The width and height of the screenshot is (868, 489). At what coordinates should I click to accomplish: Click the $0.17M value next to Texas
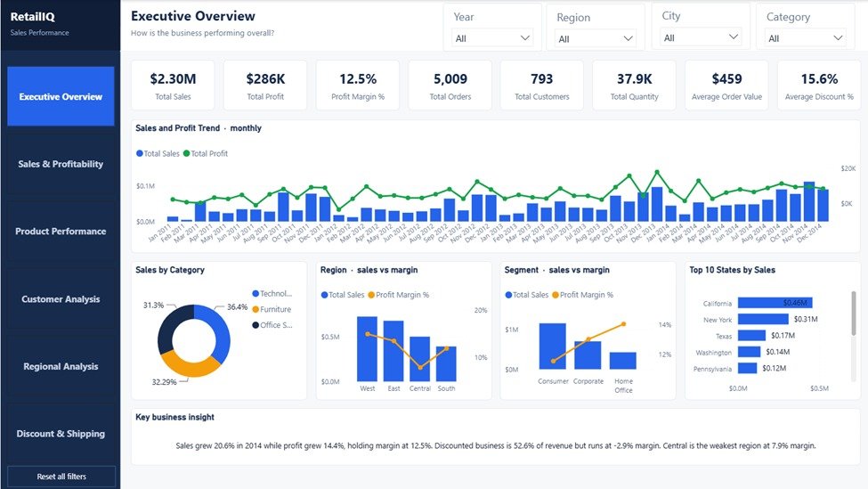pyautogui.click(x=783, y=336)
